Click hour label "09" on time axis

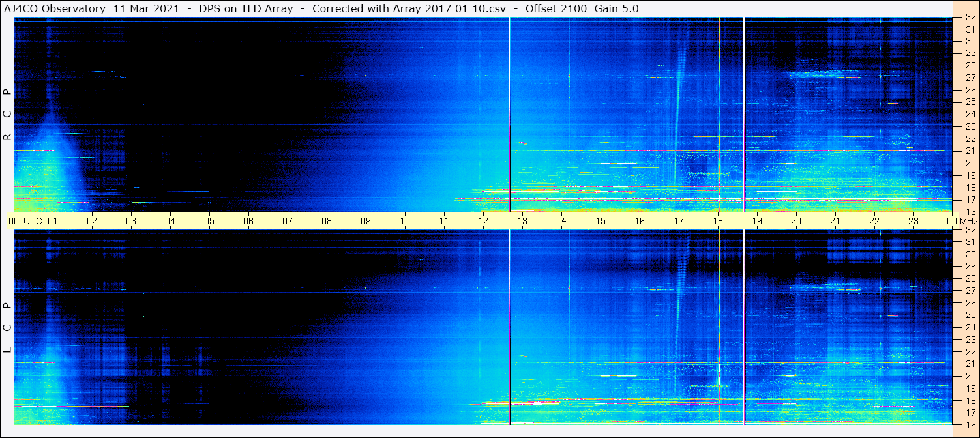pos(366,221)
